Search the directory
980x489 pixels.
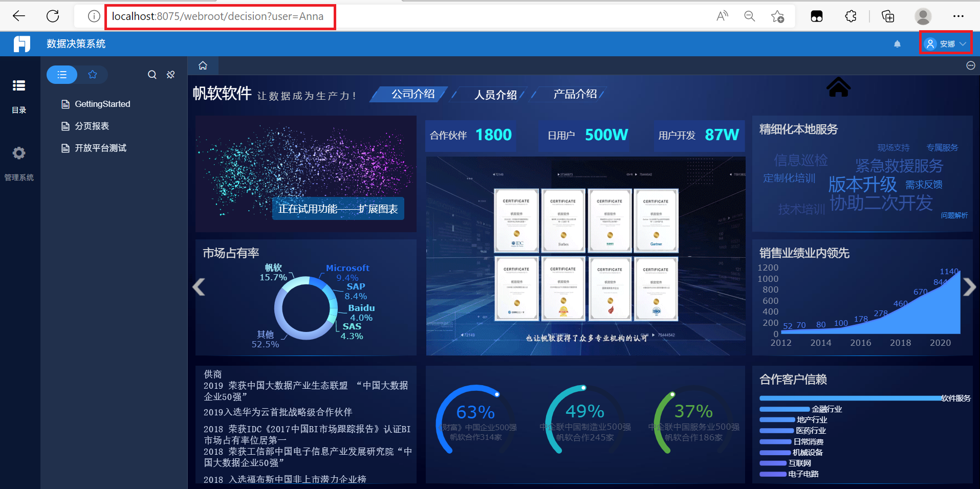[152, 75]
